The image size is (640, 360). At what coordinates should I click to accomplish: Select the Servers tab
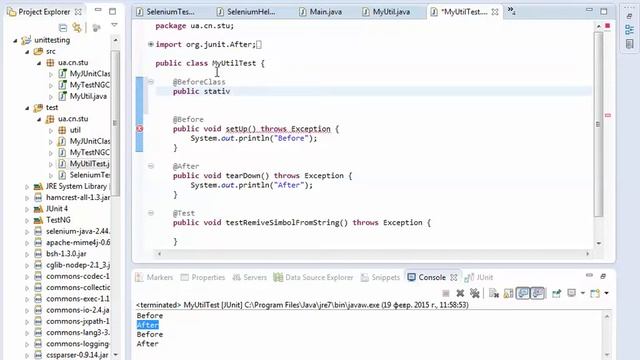click(x=249, y=278)
